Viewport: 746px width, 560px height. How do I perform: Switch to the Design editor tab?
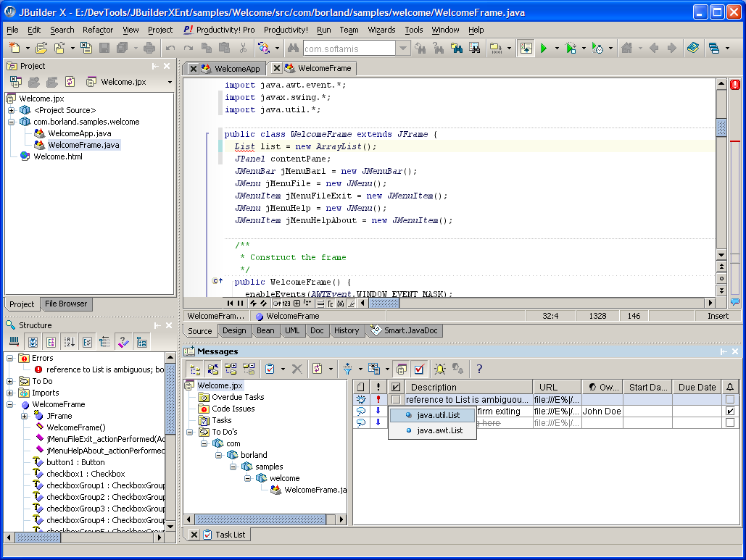(234, 330)
